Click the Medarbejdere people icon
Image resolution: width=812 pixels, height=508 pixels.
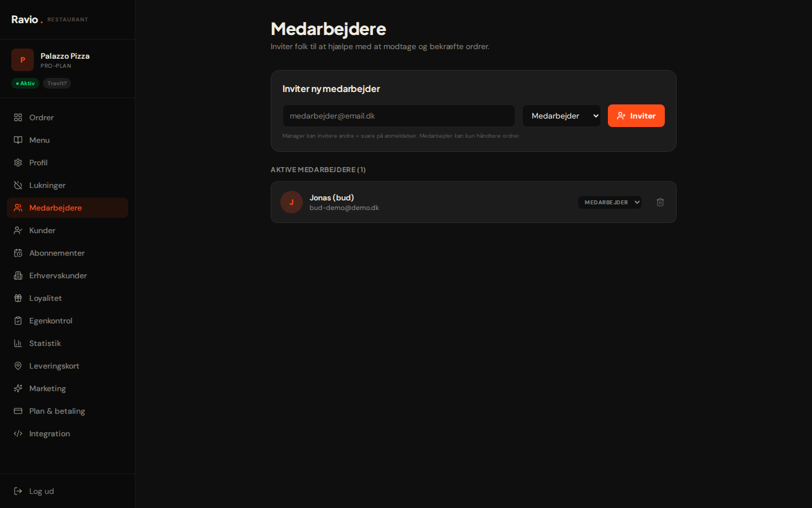click(18, 208)
